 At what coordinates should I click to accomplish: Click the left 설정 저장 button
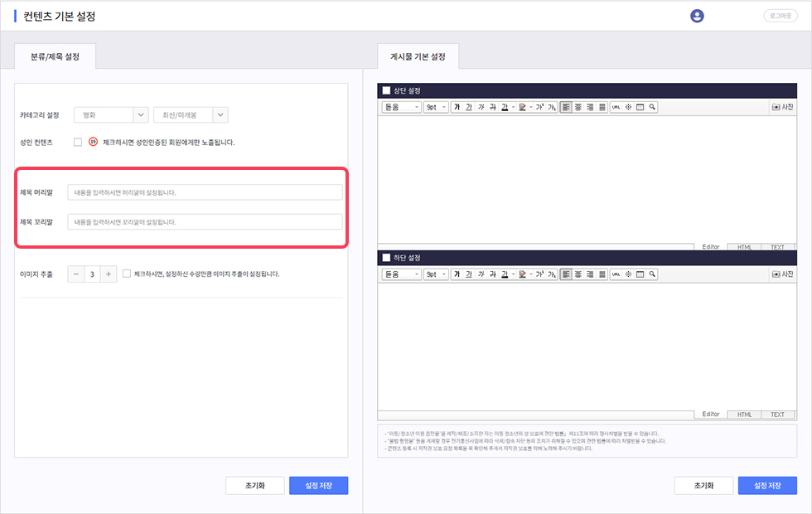coord(318,486)
